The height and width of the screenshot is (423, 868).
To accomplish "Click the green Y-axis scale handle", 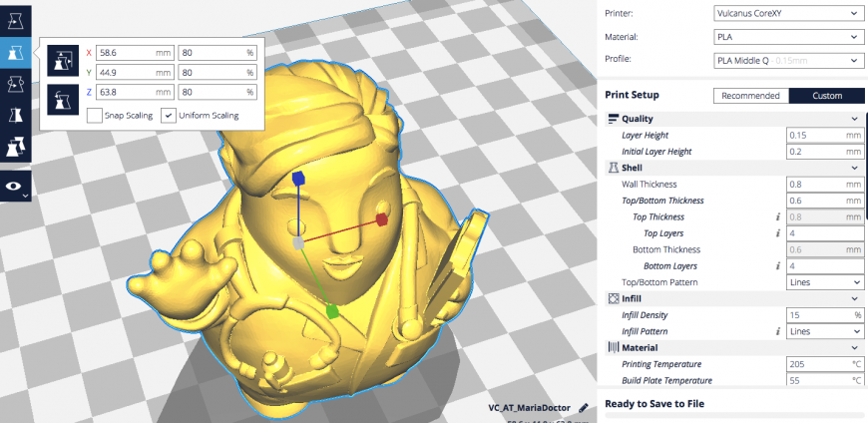I will pyautogui.click(x=332, y=311).
